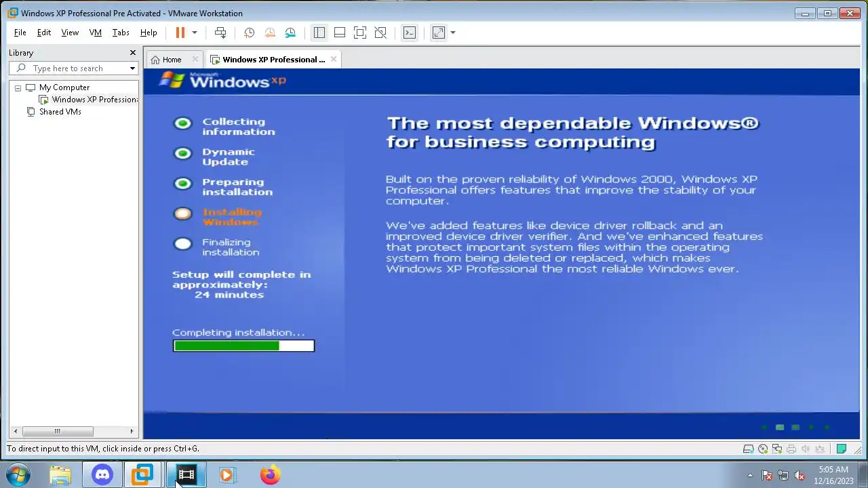Switch to Unity mode from the toolbar
Image resolution: width=868 pixels, height=488 pixels.
click(380, 33)
